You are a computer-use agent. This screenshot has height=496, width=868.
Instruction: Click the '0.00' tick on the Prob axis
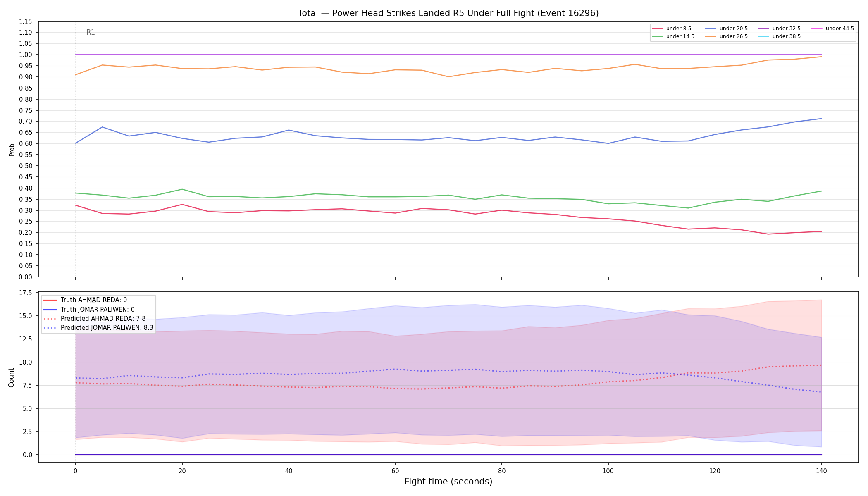(x=26, y=277)
